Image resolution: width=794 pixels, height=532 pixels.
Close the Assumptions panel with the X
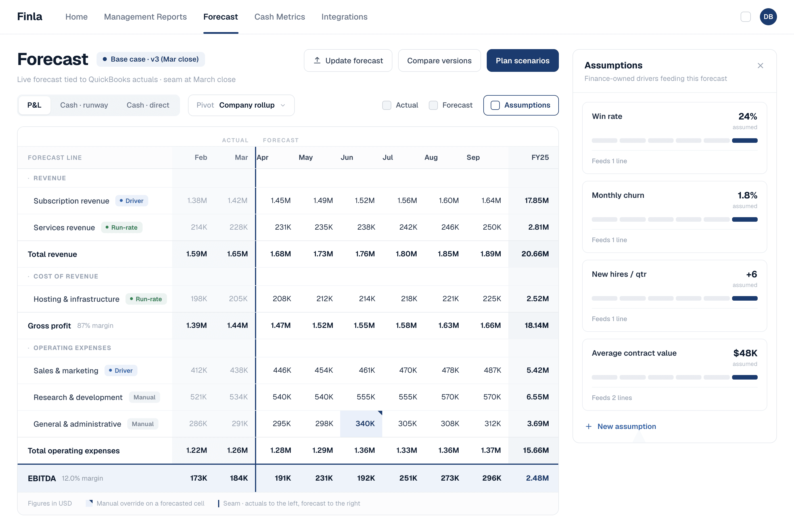tap(760, 66)
